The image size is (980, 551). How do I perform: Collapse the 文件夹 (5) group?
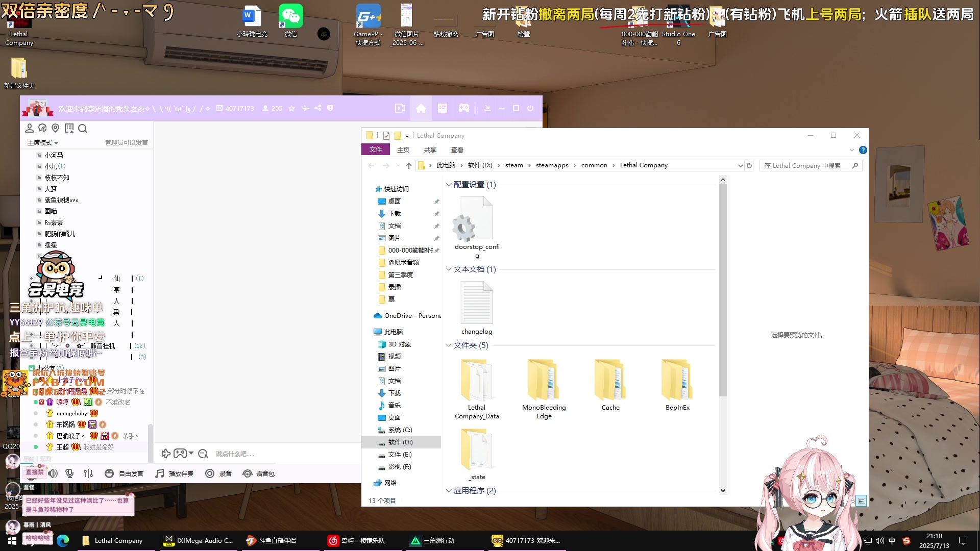coord(449,345)
